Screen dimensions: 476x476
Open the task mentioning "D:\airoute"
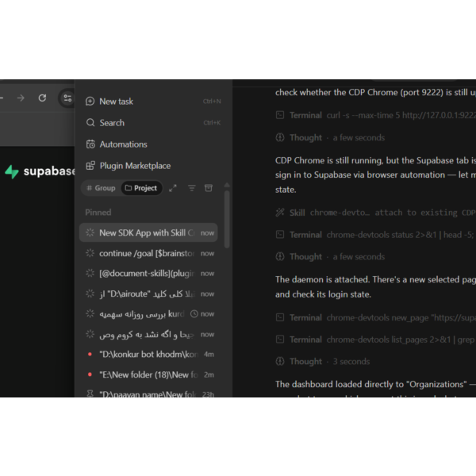148,294
